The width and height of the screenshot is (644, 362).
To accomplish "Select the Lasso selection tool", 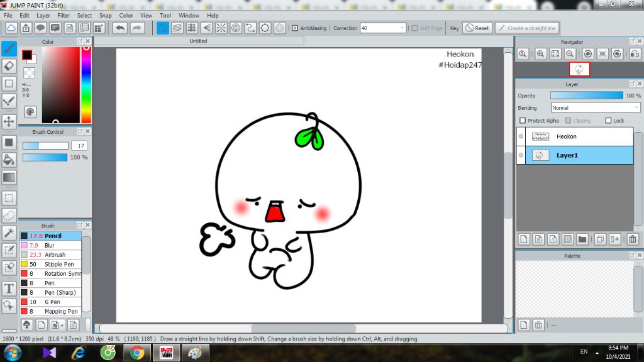I will click(x=9, y=216).
